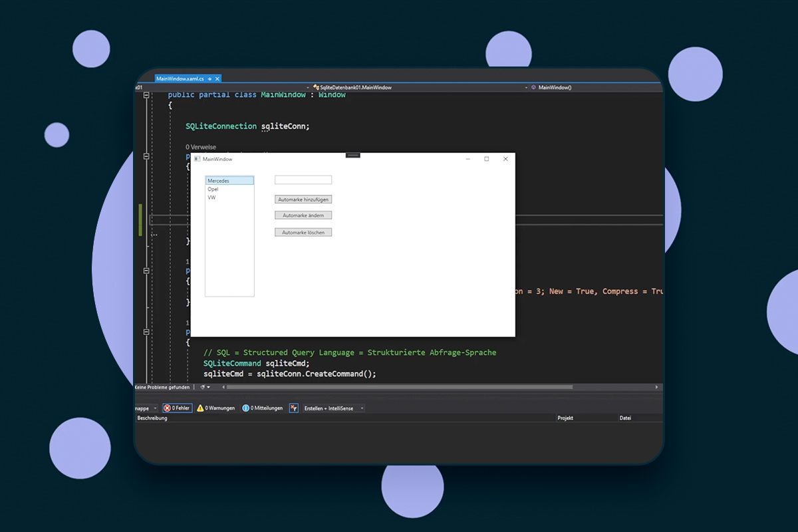Maximize the MainWindow app window
Viewport: 798px width, 532px height.
coord(487,159)
